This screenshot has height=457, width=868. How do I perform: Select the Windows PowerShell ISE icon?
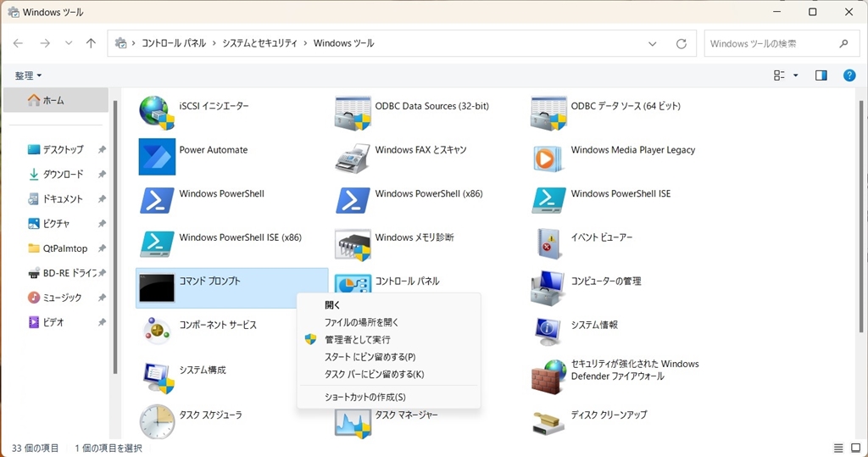point(548,201)
